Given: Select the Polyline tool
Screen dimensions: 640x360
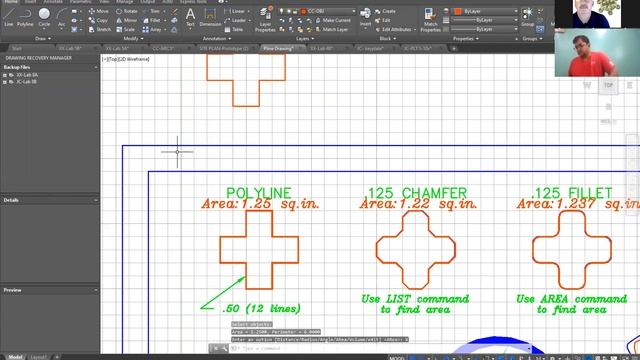Looking at the screenshot, I should coord(25,17).
